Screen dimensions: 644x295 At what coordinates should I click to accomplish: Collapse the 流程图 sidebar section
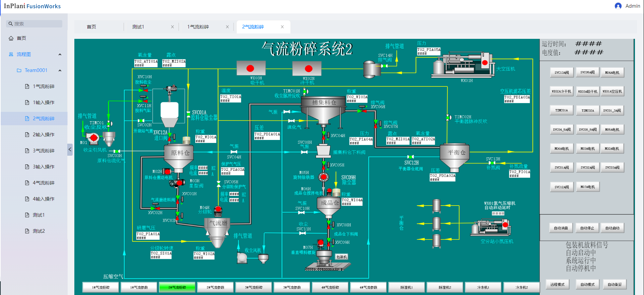click(x=60, y=54)
